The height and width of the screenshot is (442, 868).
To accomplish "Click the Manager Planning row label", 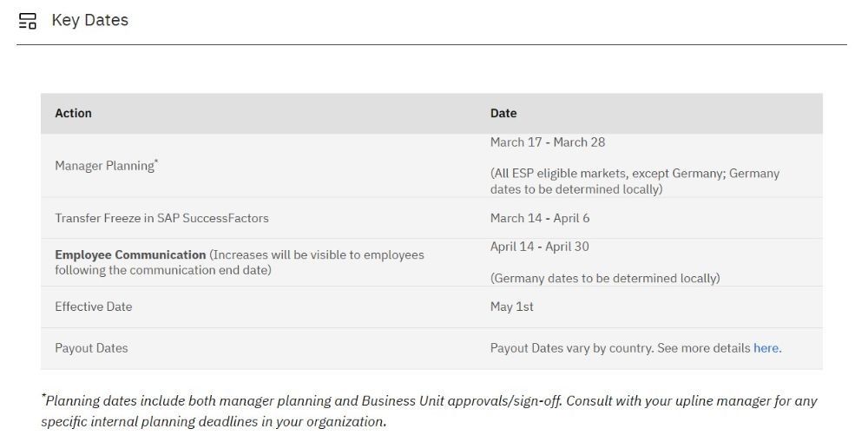I will [105, 166].
